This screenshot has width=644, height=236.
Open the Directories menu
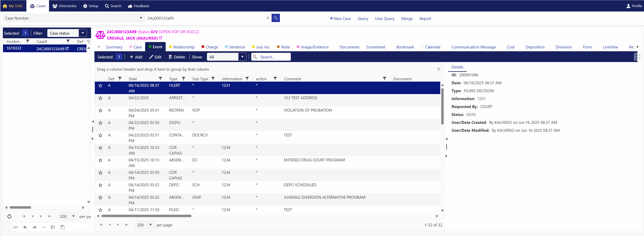64,6
